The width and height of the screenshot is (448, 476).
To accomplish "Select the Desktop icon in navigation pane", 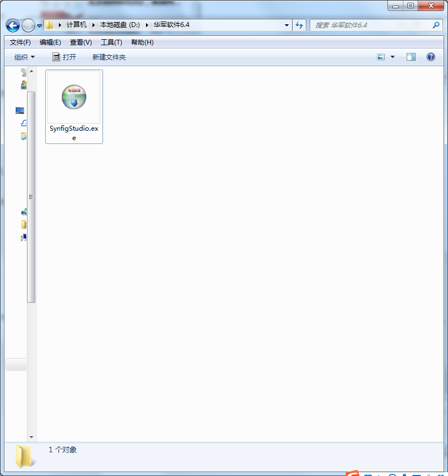I will 20,110.
